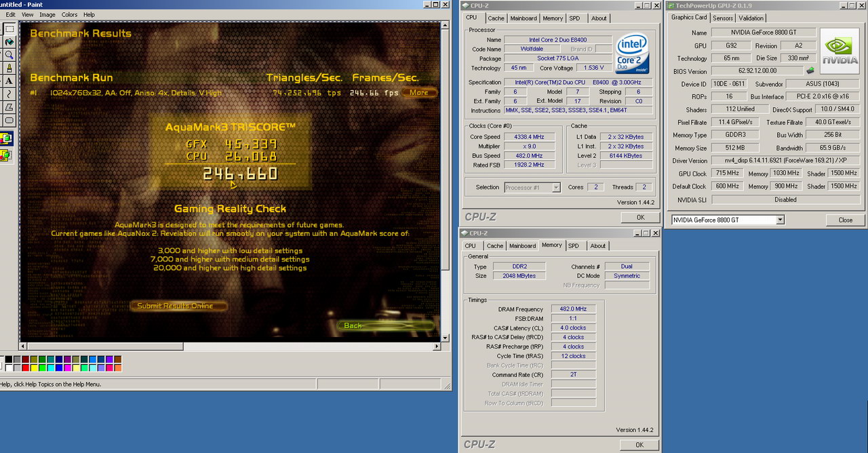Viewport: 868px width, 453px height.
Task: Choose the transparent selection option in Paint
Action: (7, 155)
